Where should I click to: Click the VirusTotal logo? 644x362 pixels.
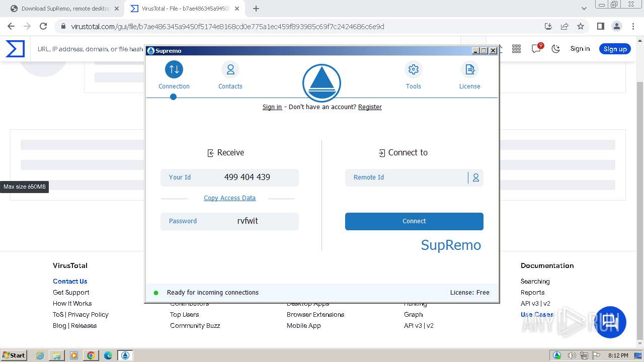pos(15,49)
